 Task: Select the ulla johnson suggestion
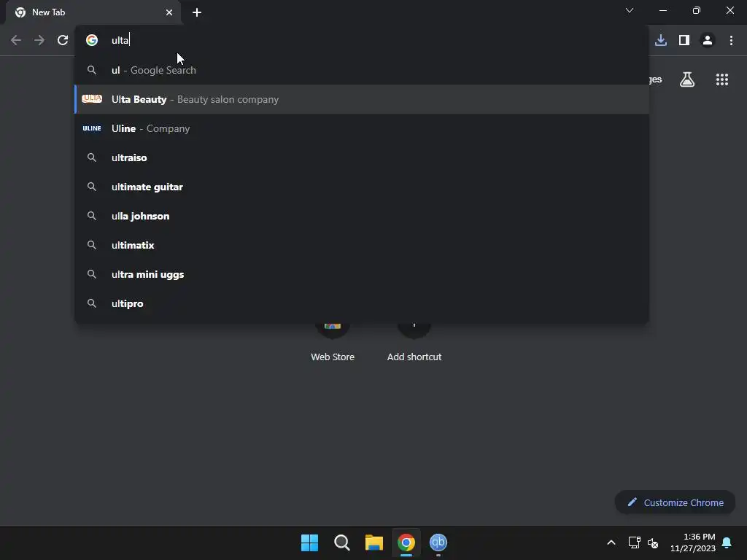[362, 216]
